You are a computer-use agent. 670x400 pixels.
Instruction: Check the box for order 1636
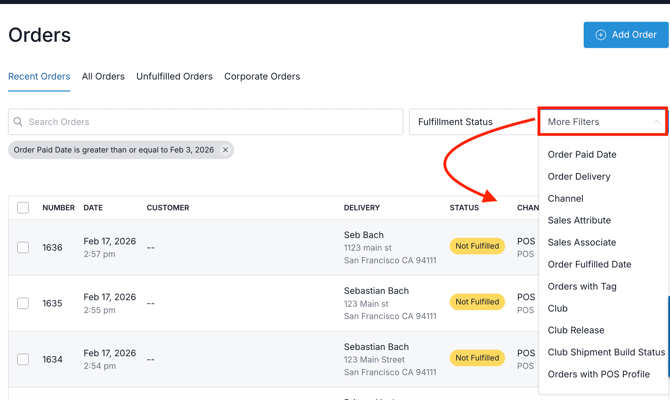pyautogui.click(x=23, y=247)
